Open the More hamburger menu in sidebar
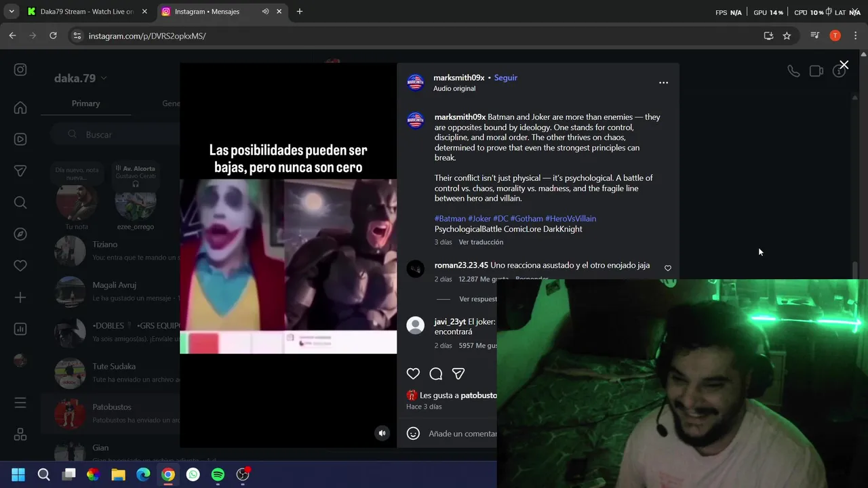Image resolution: width=868 pixels, height=488 pixels. [x=20, y=403]
